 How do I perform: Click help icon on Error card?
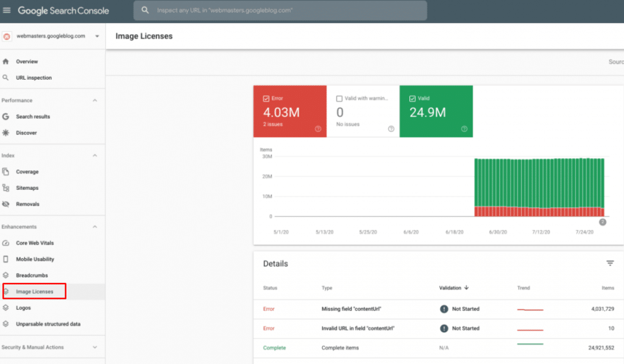[318, 129]
